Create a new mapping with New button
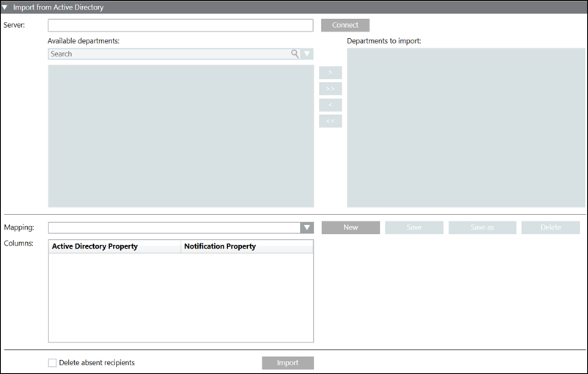Screen dimensions: 588x374 (x=350, y=227)
